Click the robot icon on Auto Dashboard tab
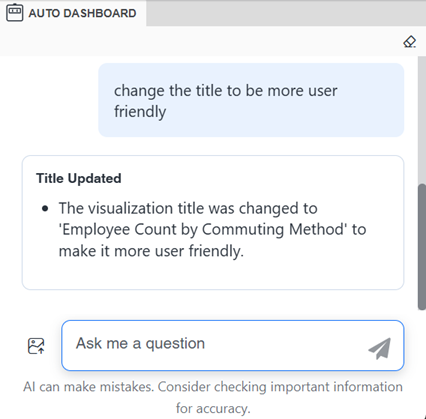This screenshot has height=419, width=426. point(15,13)
